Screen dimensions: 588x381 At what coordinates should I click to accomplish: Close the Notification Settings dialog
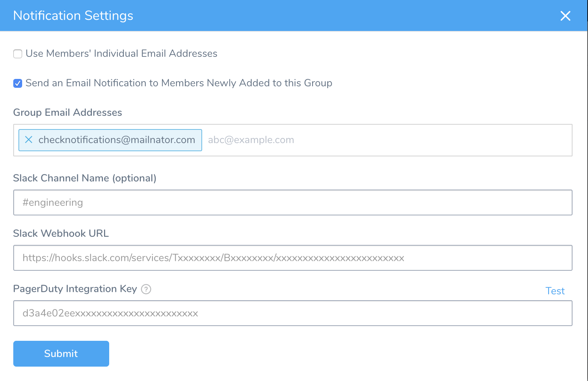tap(565, 16)
